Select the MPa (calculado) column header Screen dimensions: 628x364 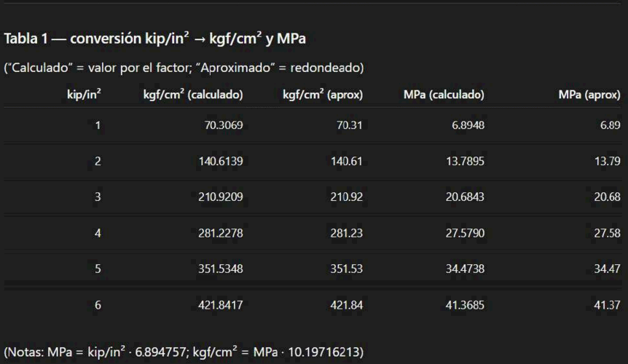tap(444, 95)
